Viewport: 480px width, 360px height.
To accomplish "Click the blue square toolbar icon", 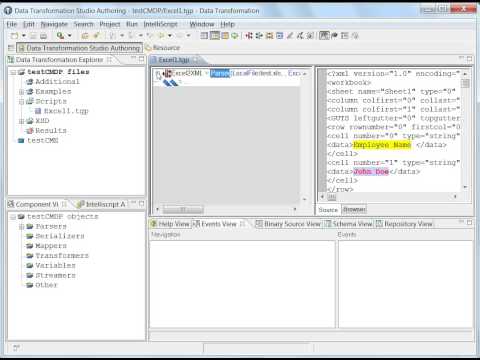I will pos(280,35).
